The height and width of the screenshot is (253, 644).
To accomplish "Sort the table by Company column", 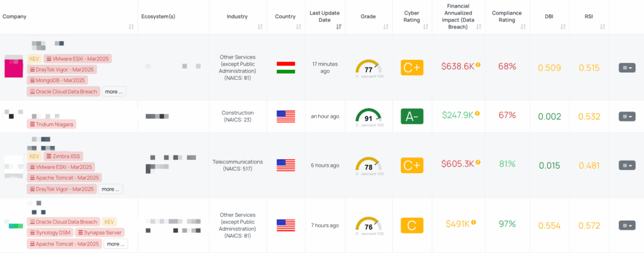I will pyautogui.click(x=131, y=26).
